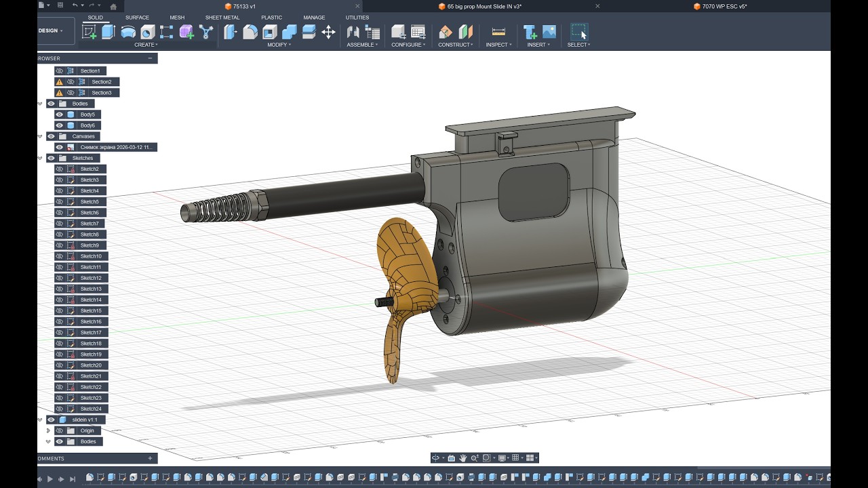Show Sketch2 using its eye icon
The height and width of the screenshot is (488, 868).
pos(59,169)
